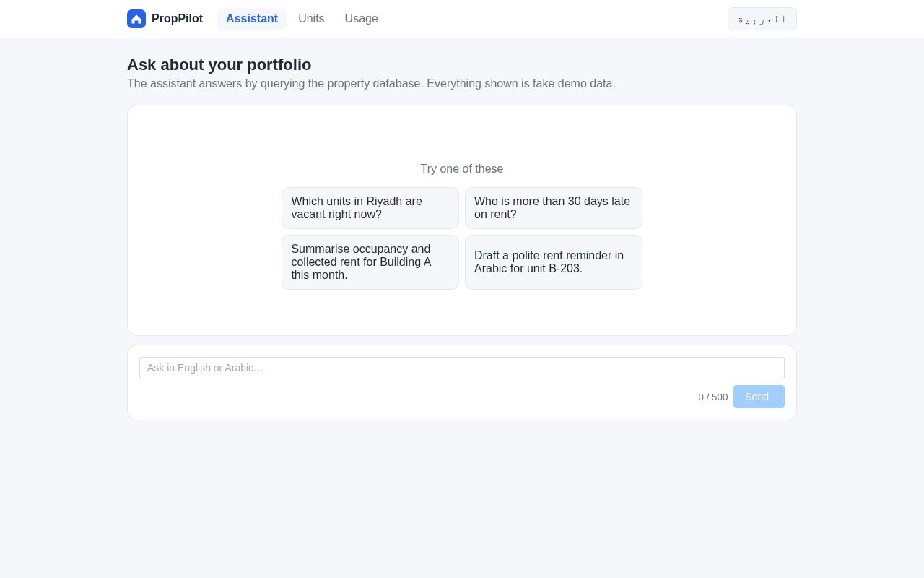Viewport: 924px width, 578px height.
Task: Click the 'Try one of these' label
Action: point(462,169)
